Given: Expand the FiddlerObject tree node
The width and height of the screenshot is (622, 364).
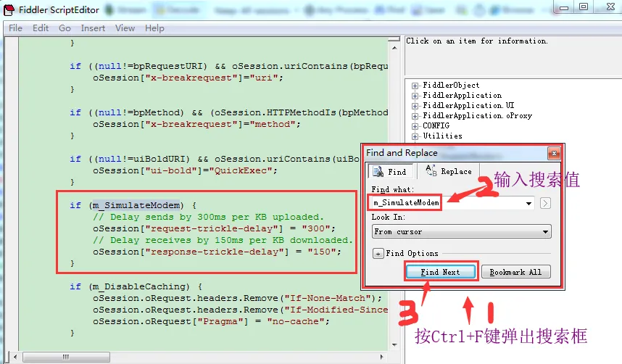Looking at the screenshot, I should click(415, 86).
